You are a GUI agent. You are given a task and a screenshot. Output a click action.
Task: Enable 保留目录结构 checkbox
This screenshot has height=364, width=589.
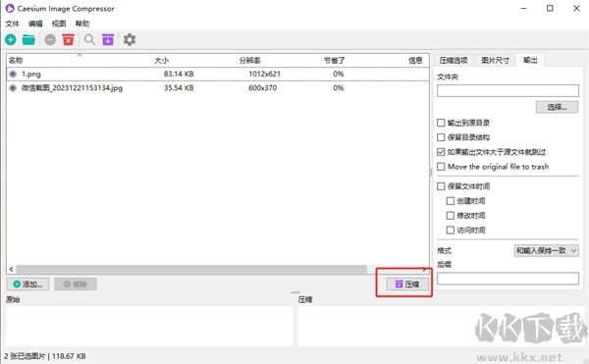[441, 137]
